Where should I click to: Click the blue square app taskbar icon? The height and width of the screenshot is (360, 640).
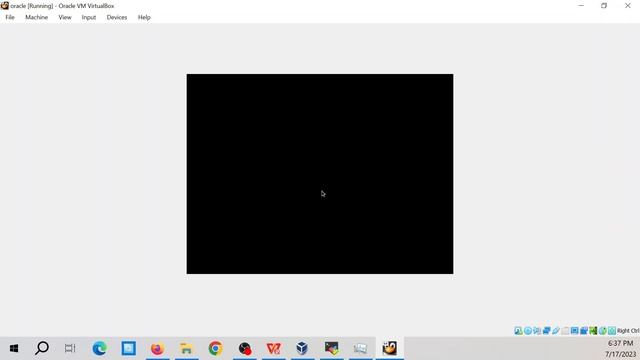pos(129,349)
